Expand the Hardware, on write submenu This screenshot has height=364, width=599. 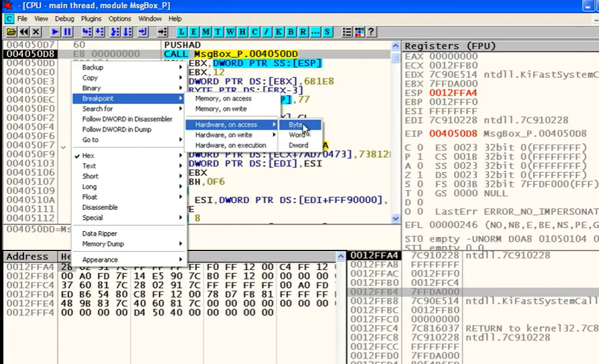pos(232,135)
